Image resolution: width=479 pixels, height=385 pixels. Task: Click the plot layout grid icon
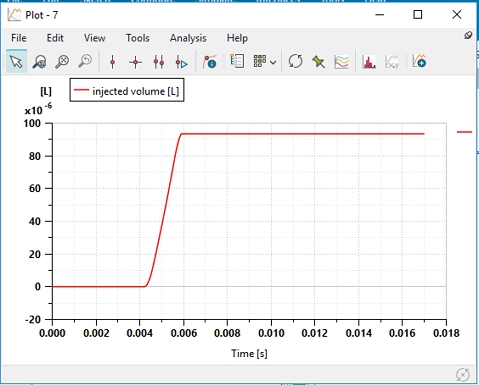(260, 61)
